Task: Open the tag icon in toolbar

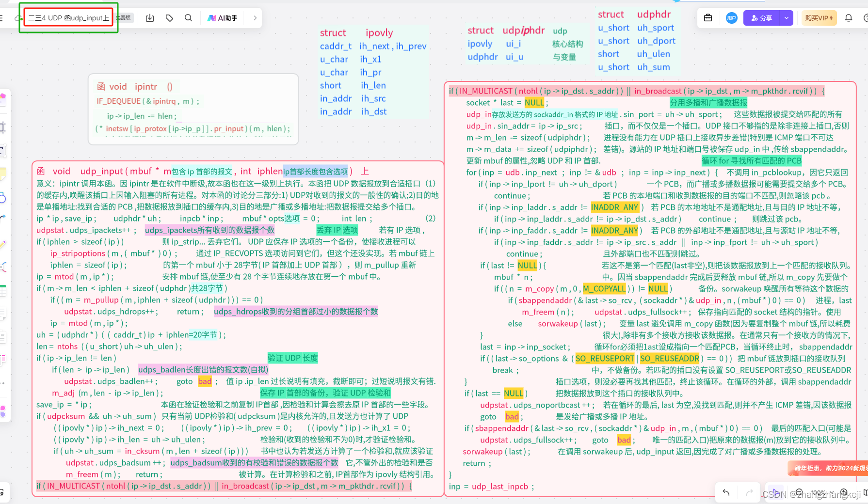Action: click(169, 18)
